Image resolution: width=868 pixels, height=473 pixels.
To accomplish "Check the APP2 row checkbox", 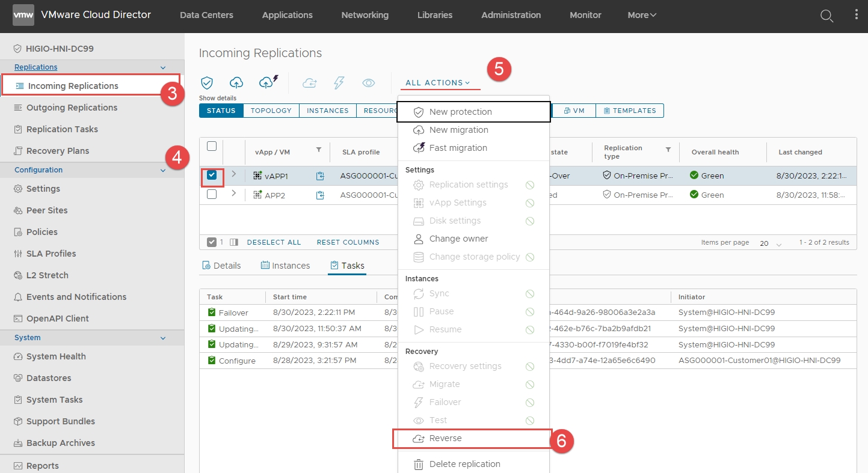I will (x=212, y=194).
